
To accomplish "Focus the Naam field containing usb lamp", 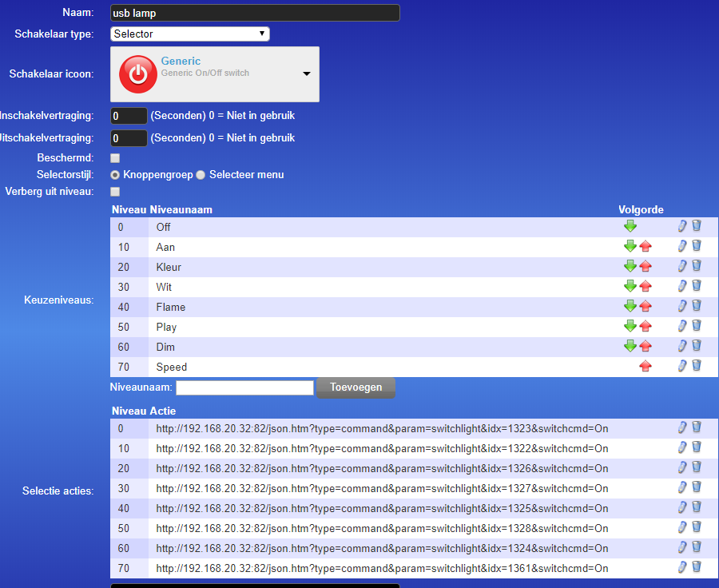I will pos(254,13).
